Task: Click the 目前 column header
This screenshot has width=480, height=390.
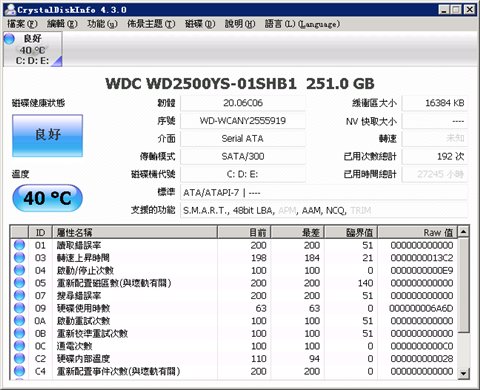Action: [244, 232]
